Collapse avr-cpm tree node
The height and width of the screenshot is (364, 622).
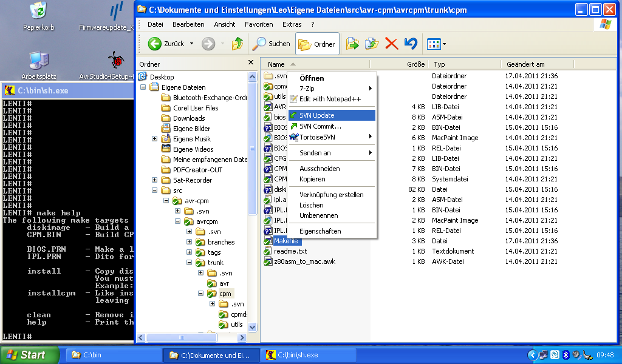(166, 200)
